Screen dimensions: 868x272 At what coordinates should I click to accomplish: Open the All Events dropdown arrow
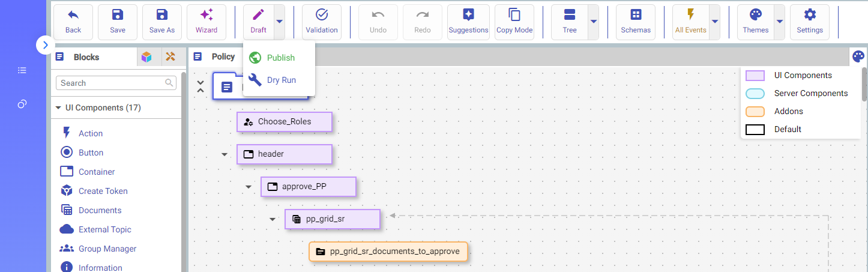pos(714,22)
